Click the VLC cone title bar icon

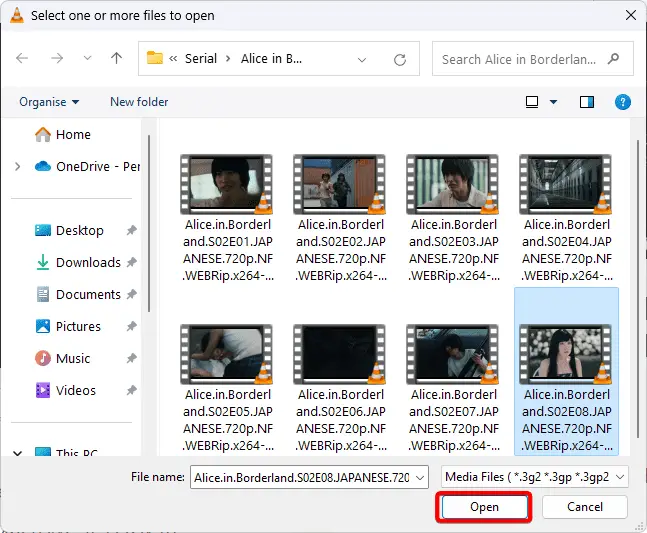pyautogui.click(x=17, y=15)
